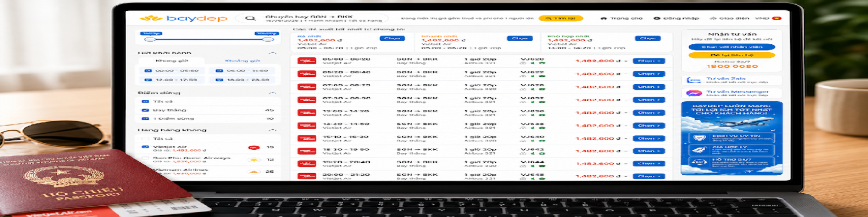Switch to the Khoảng giờ tab
This screenshot has height=217, width=868.
coord(242,61)
